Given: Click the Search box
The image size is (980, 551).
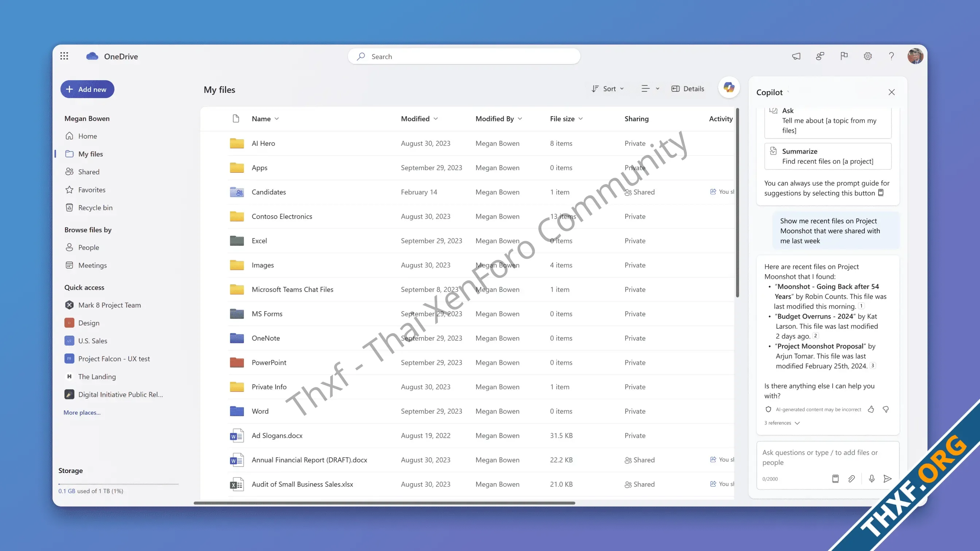Looking at the screenshot, I should click(x=464, y=56).
